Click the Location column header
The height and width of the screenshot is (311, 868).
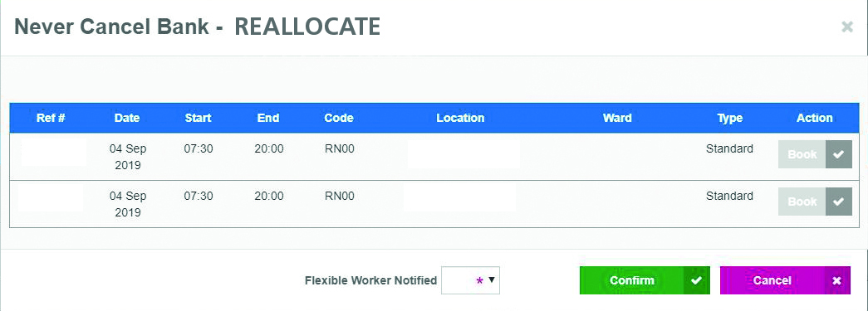460,118
